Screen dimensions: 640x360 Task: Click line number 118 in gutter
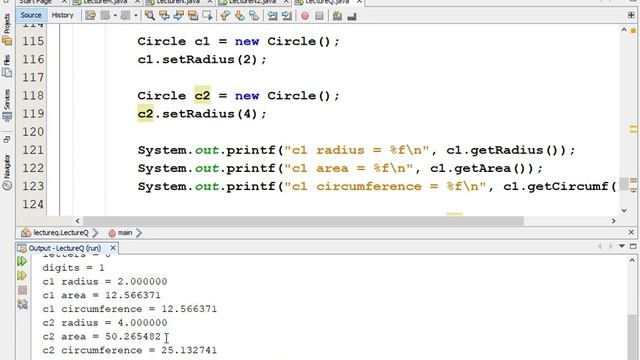coord(33,96)
